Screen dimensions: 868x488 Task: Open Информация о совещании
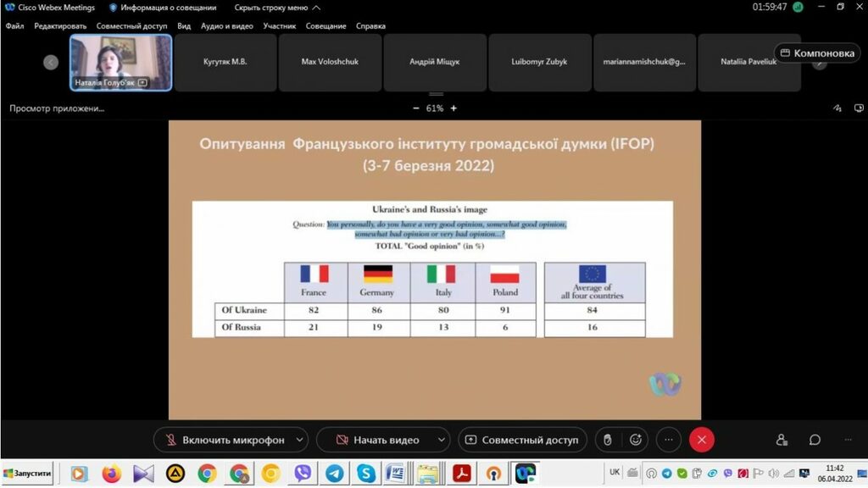tap(162, 8)
